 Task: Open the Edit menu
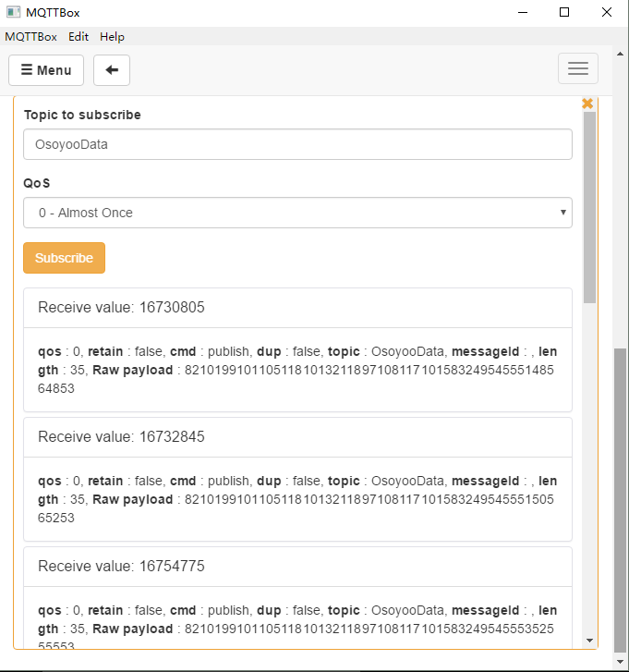tap(79, 37)
